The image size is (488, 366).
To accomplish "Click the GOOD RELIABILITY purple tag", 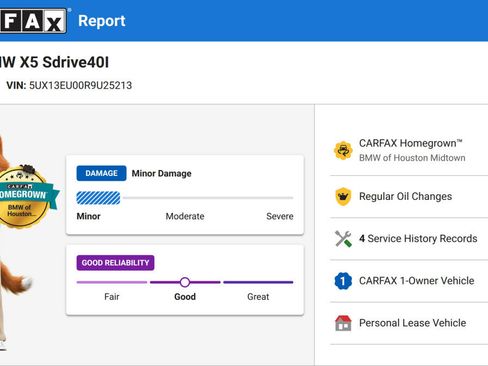I will 115,263.
